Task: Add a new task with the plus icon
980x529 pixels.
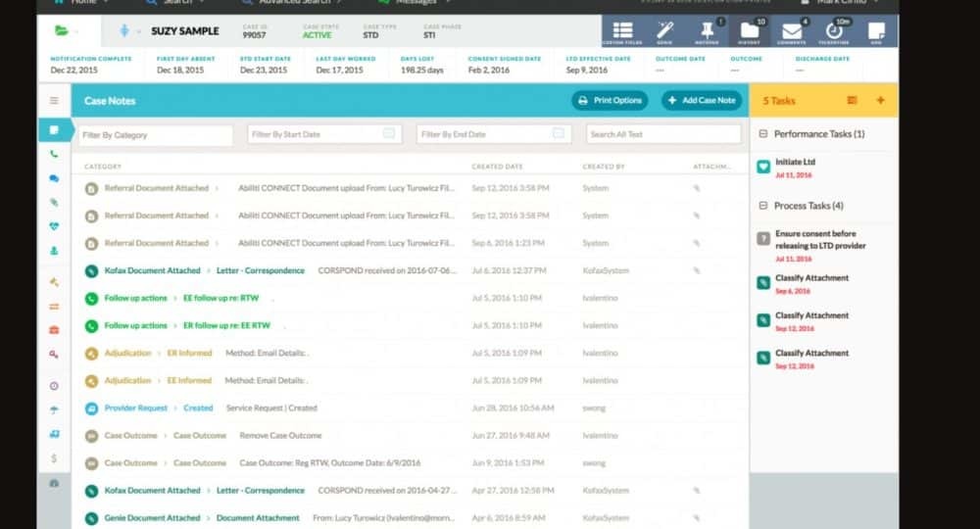Action: point(879,100)
